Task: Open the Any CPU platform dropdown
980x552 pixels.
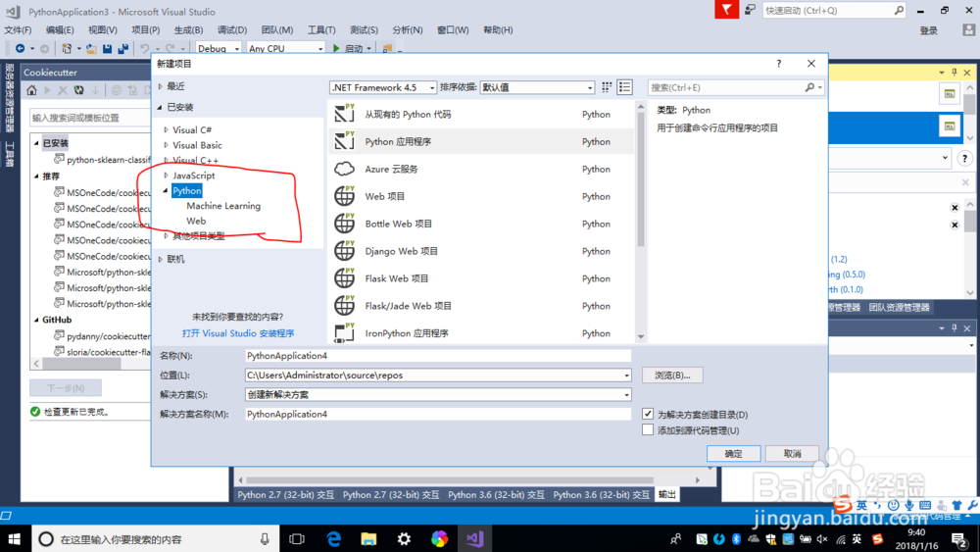Action: tap(285, 48)
